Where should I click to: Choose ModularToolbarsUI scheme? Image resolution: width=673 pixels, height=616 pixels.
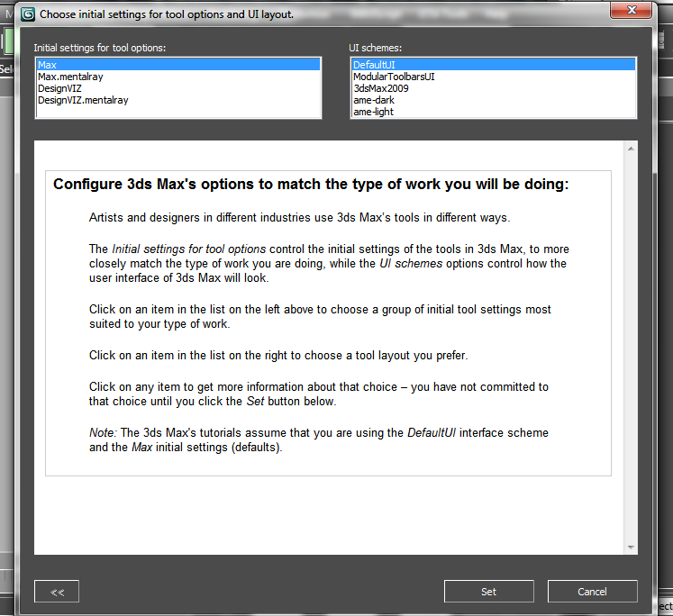[394, 77]
